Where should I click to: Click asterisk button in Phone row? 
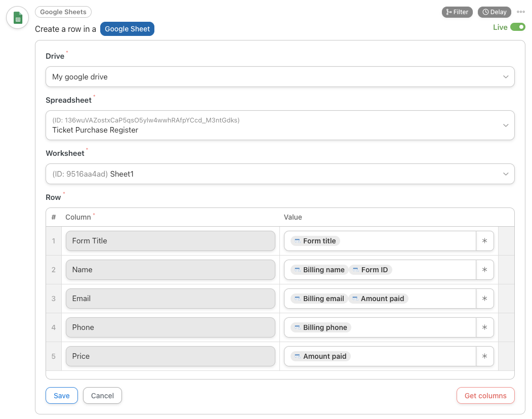[484, 327]
